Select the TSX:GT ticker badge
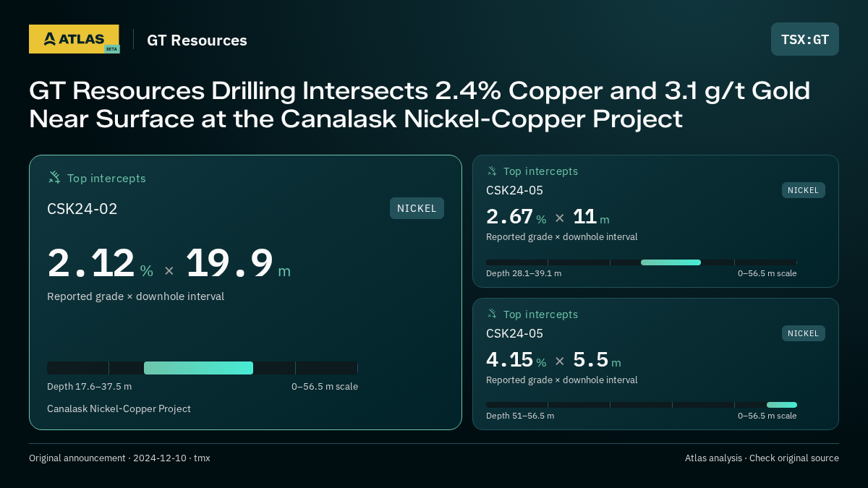868x488 pixels. pyautogui.click(x=805, y=39)
